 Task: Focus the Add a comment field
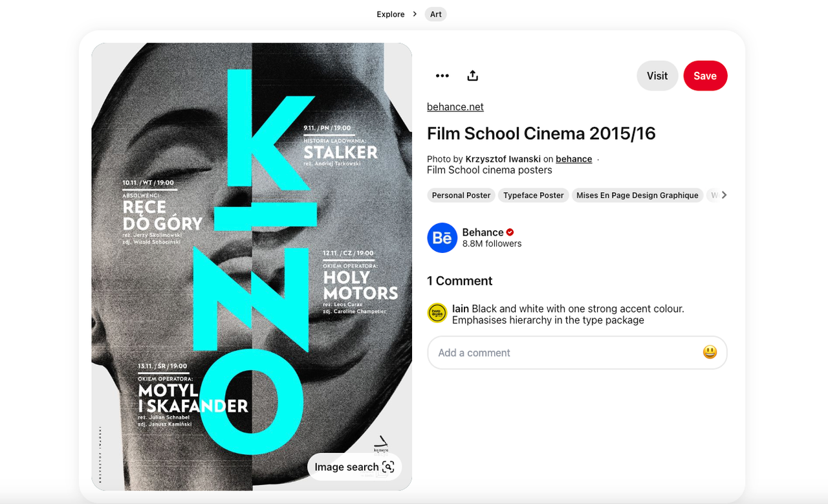563,353
